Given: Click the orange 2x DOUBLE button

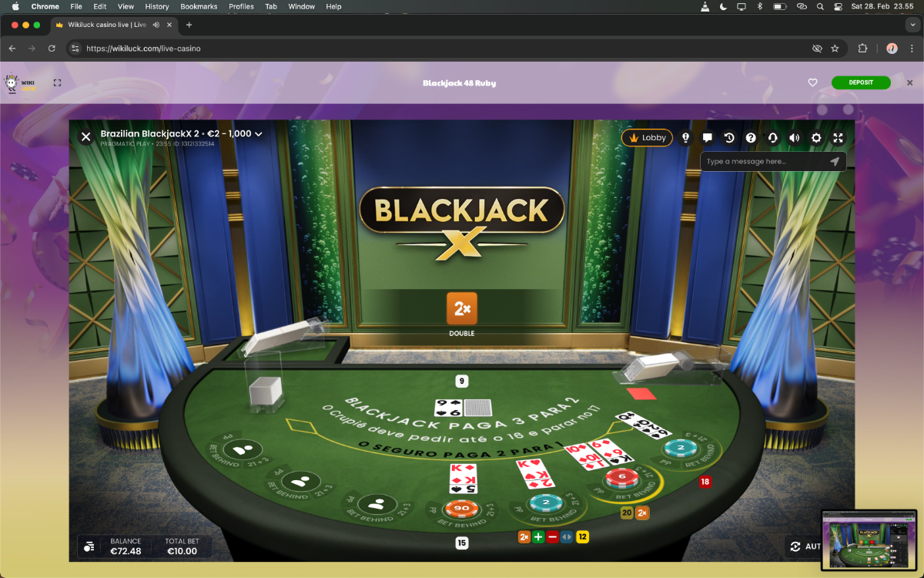Looking at the screenshot, I should point(462,308).
